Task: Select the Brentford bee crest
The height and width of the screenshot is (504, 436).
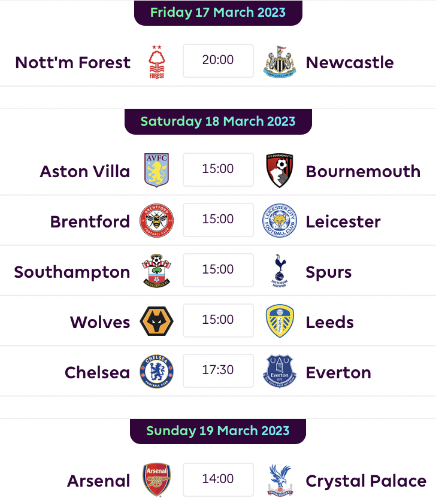Action: [x=156, y=220]
